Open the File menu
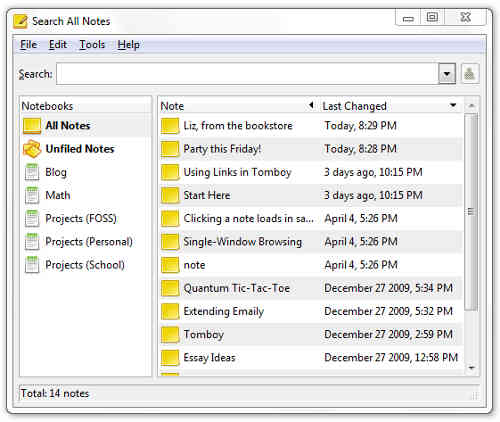The width and height of the screenshot is (500, 422). [x=28, y=45]
